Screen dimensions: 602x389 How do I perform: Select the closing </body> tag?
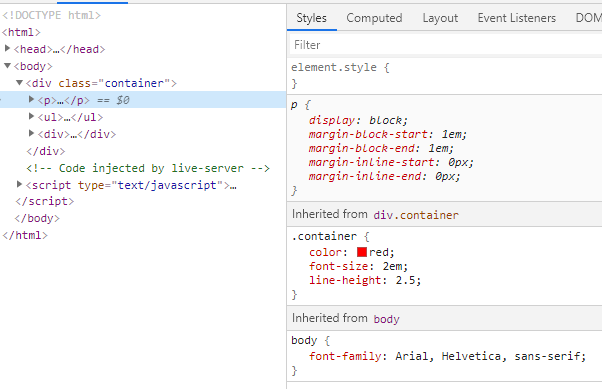tap(37, 218)
